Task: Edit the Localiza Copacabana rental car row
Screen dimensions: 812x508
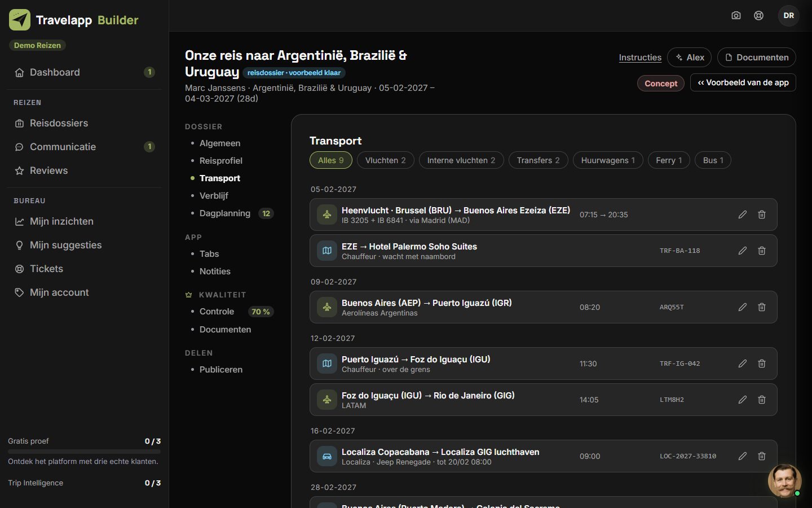Action: 743,456
